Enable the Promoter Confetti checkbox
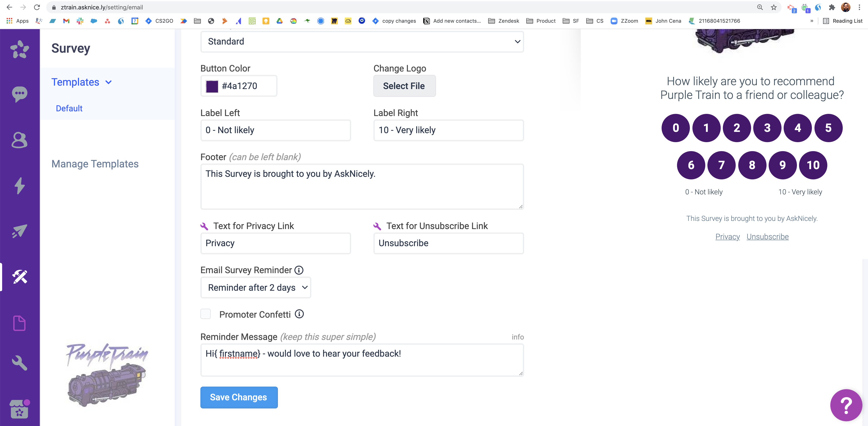 point(206,314)
